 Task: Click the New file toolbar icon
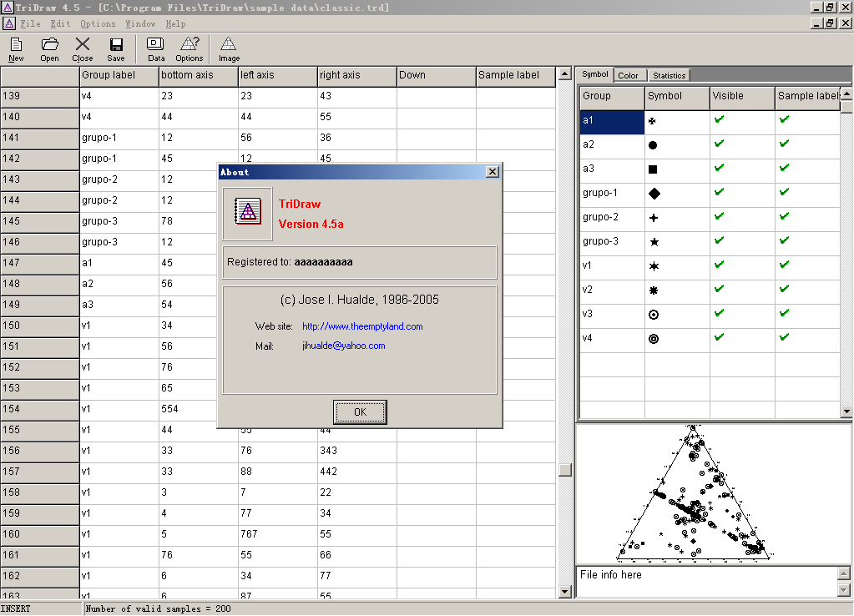(16, 49)
